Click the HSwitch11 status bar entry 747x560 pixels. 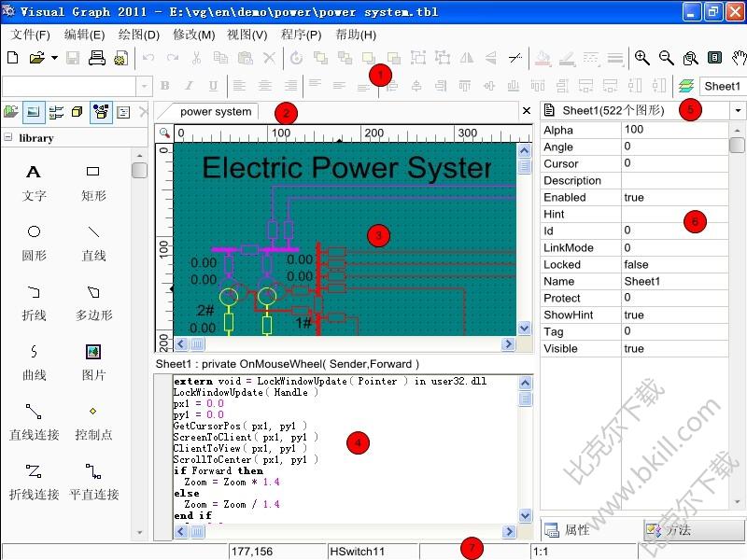(372, 552)
